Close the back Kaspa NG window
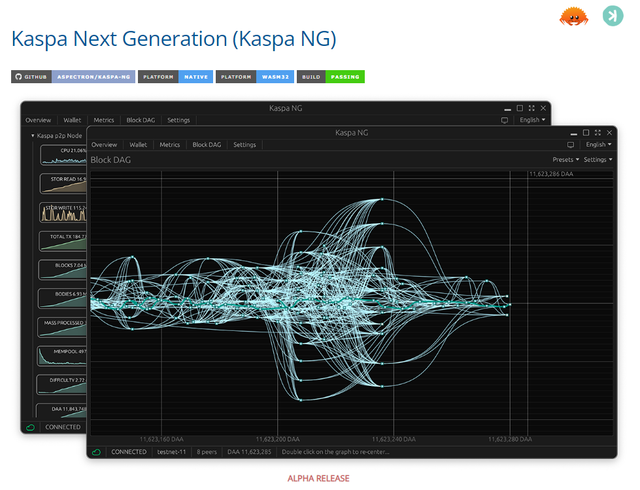 (543, 108)
